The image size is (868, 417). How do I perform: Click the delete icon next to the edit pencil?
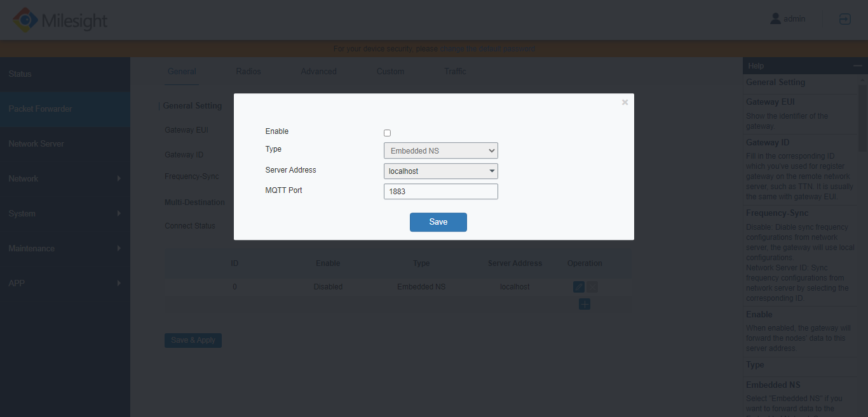(592, 286)
